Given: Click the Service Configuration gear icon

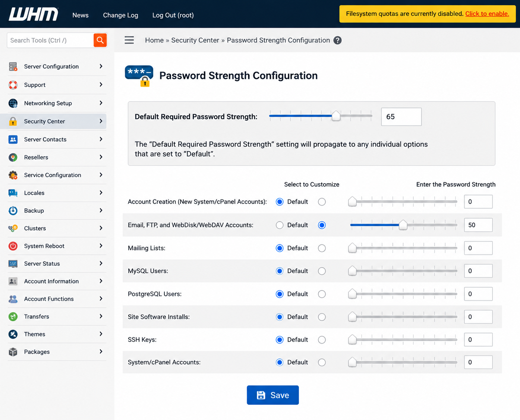Looking at the screenshot, I should coord(13,175).
